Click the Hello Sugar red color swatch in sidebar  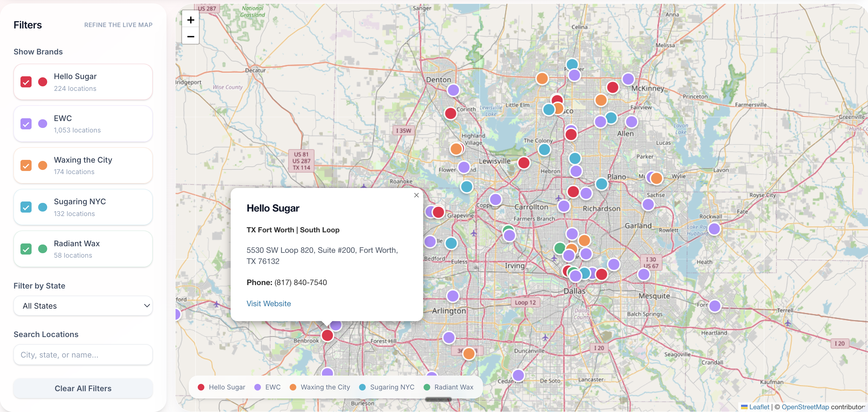tap(43, 82)
